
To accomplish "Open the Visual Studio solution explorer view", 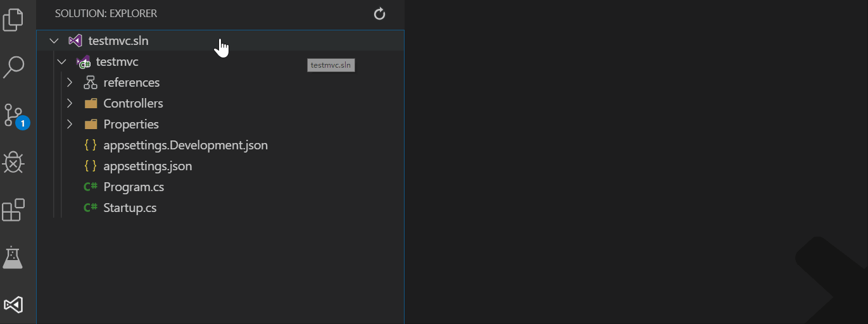I will [x=14, y=305].
